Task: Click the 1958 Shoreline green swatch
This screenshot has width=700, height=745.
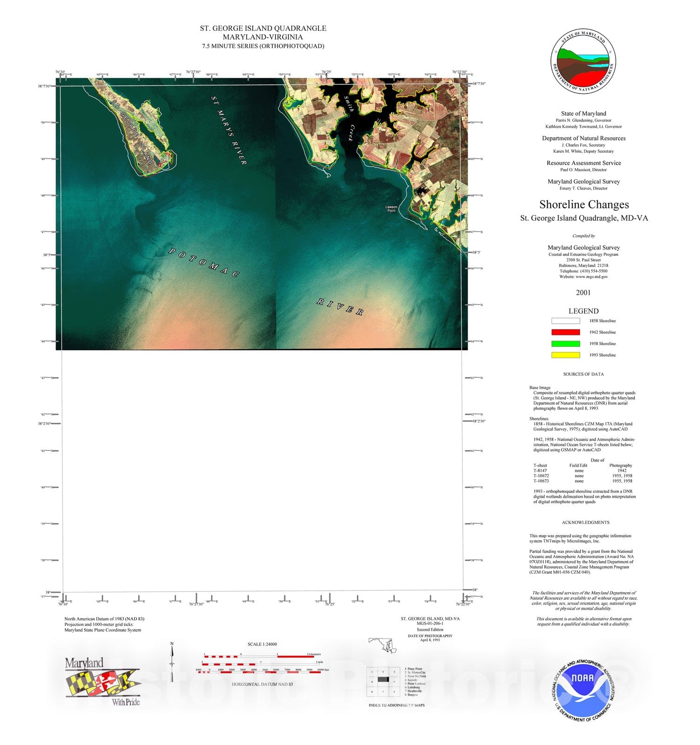Action: point(565,344)
